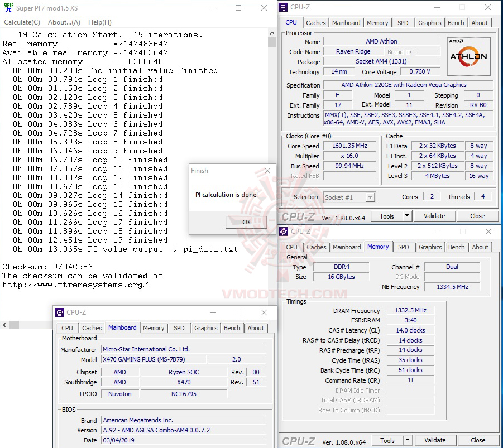The height and width of the screenshot is (448, 503).
Task: Open SPD tab in Mainboard CPU-Z window
Action: coord(179,327)
